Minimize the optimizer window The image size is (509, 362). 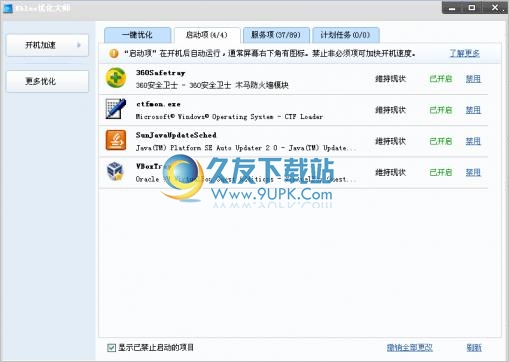coord(452,8)
